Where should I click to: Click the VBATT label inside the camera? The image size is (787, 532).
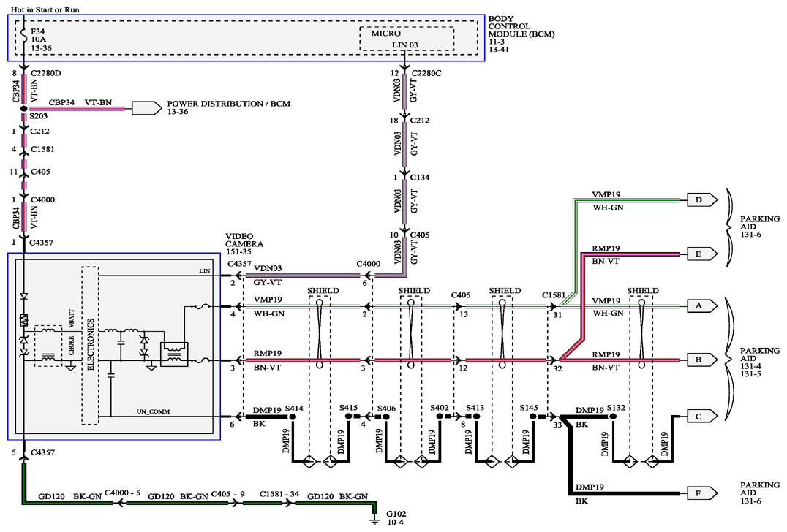[71, 319]
